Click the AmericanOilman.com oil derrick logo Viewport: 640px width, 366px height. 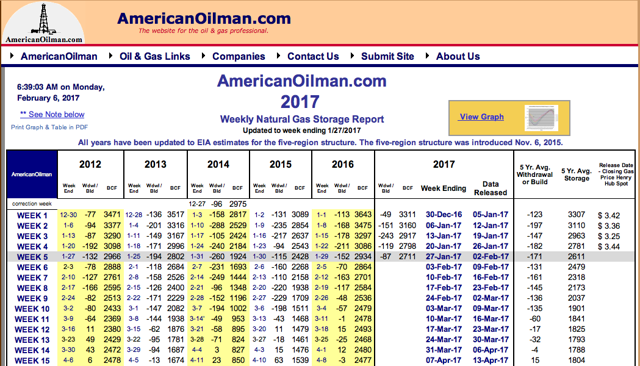pyautogui.click(x=44, y=22)
